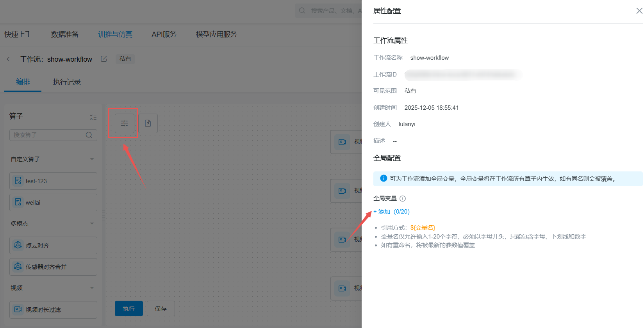
Task: Click the document icon beside property settings
Action: 148,123
